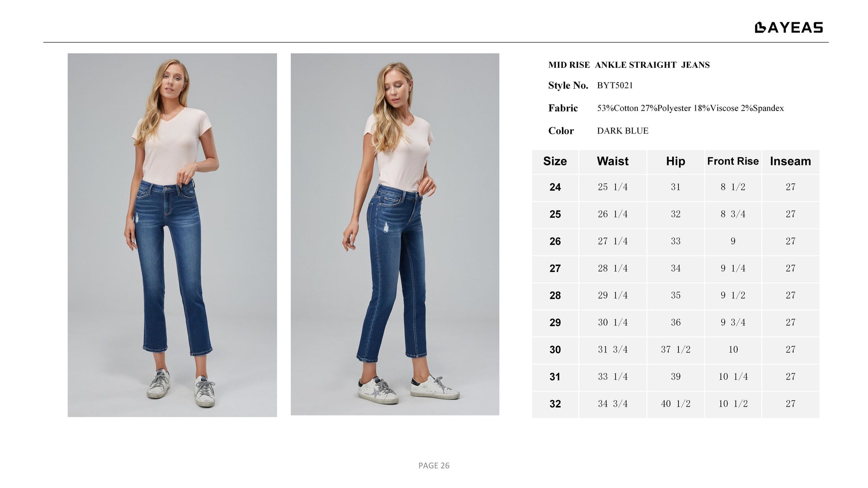The width and height of the screenshot is (868, 488).
Task: Select size 28 row label
Action: [555, 295]
